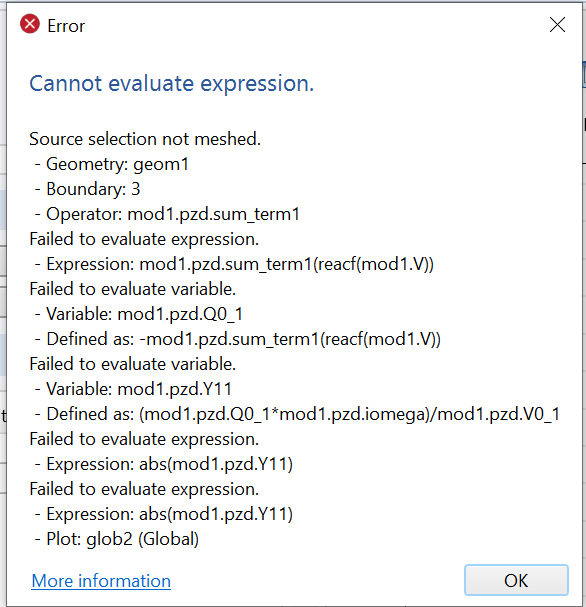Click the Error title text
Image resolution: width=586 pixels, height=607 pixels.
66,26
